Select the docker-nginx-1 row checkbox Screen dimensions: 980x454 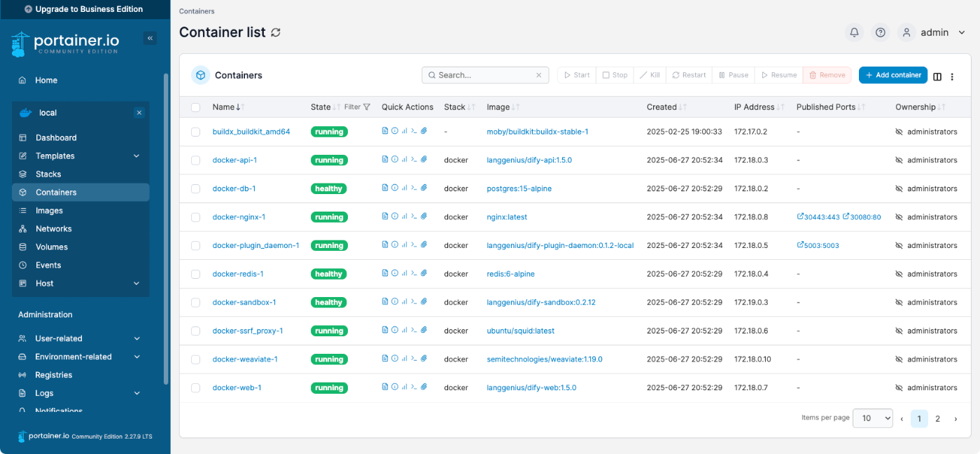[196, 217]
